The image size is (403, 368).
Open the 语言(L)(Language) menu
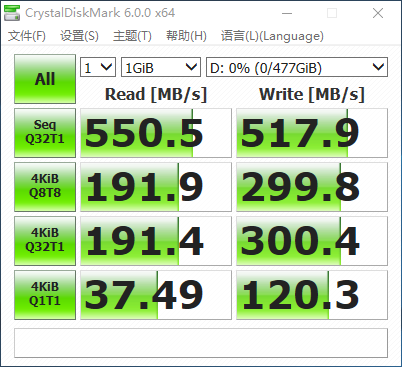272,36
